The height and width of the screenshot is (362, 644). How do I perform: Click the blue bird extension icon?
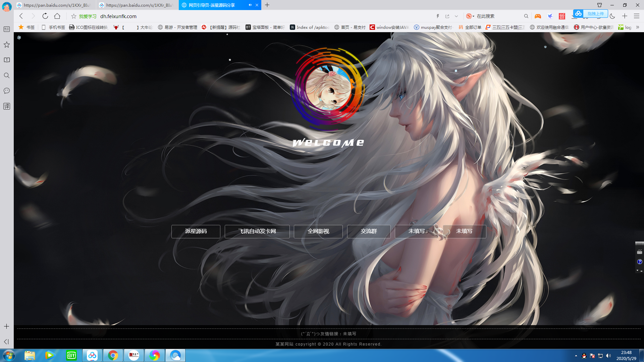click(x=550, y=16)
